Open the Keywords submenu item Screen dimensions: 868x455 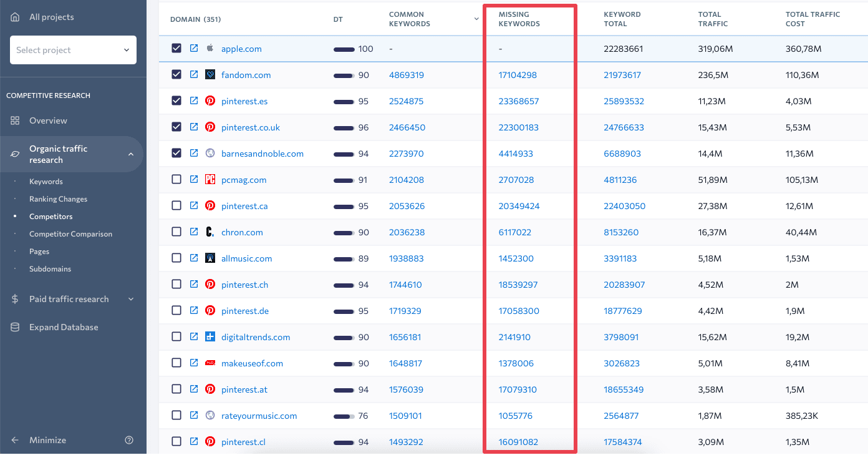(46, 182)
